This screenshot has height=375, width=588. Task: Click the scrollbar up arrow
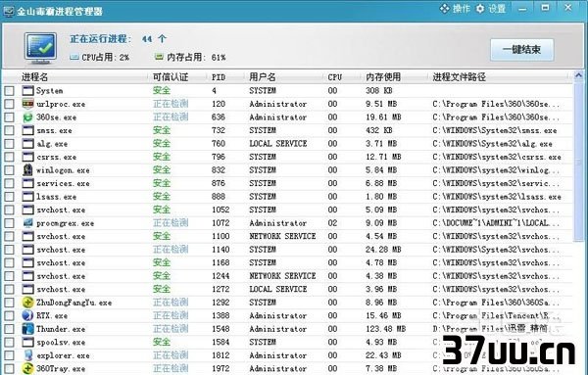pos(579,76)
